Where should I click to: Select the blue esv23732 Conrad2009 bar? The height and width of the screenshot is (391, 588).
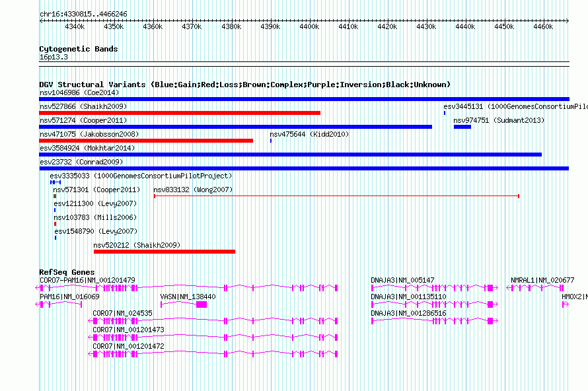[x=304, y=168]
